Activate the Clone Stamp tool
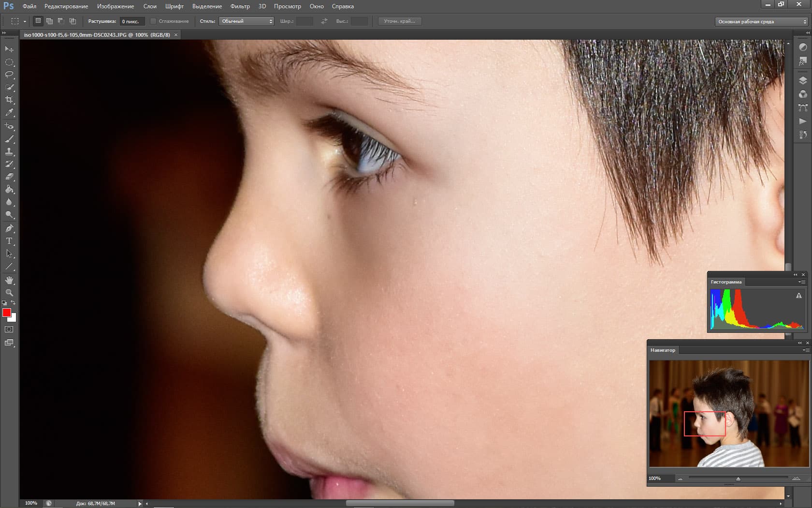 (x=9, y=151)
